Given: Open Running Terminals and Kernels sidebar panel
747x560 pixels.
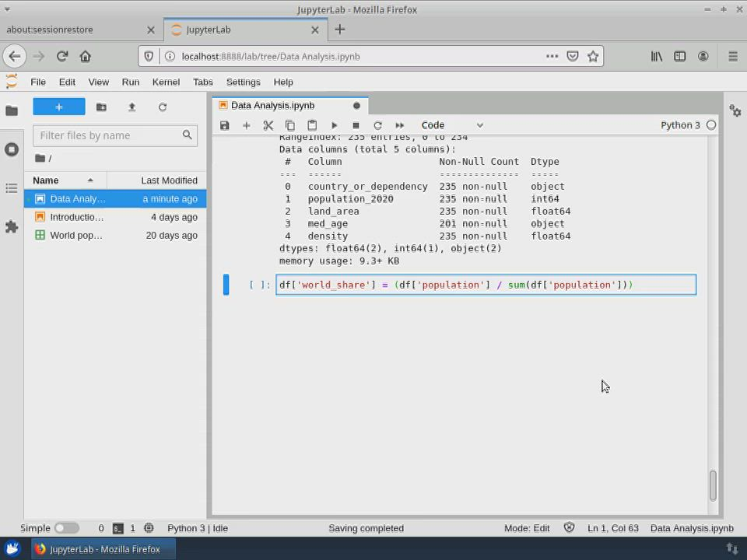Looking at the screenshot, I should coord(12,149).
